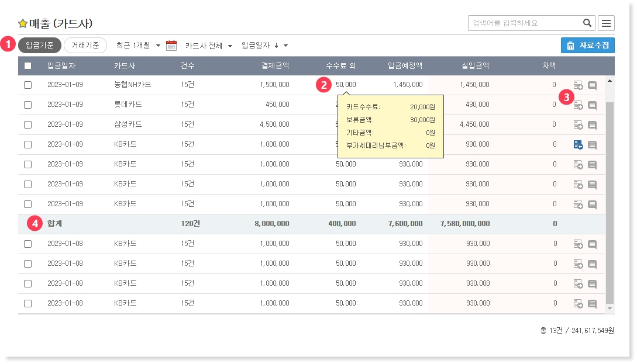This screenshot has width=637, height=364.
Task: Click the table's vertical scrollbar thumb
Action: [610, 199]
